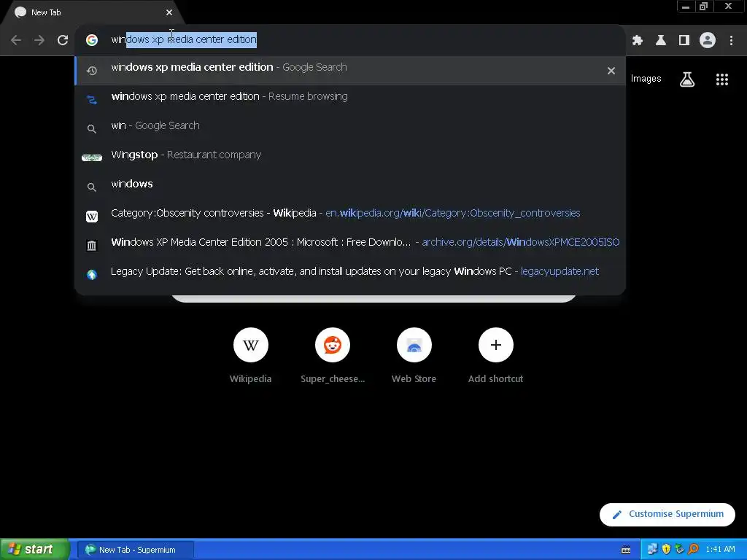
Task: Click the Wingstop logo icon
Action: coord(92,157)
